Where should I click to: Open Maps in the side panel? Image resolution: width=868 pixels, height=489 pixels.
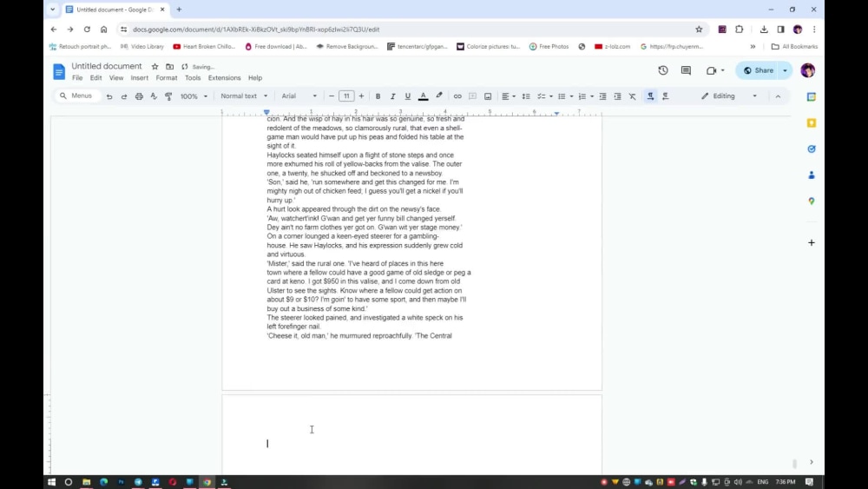tap(811, 201)
